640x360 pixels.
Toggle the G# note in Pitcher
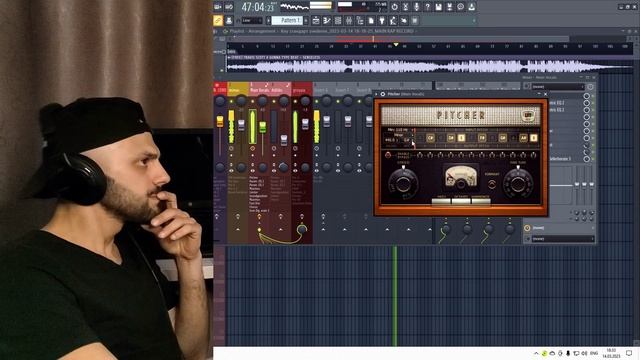point(503,138)
